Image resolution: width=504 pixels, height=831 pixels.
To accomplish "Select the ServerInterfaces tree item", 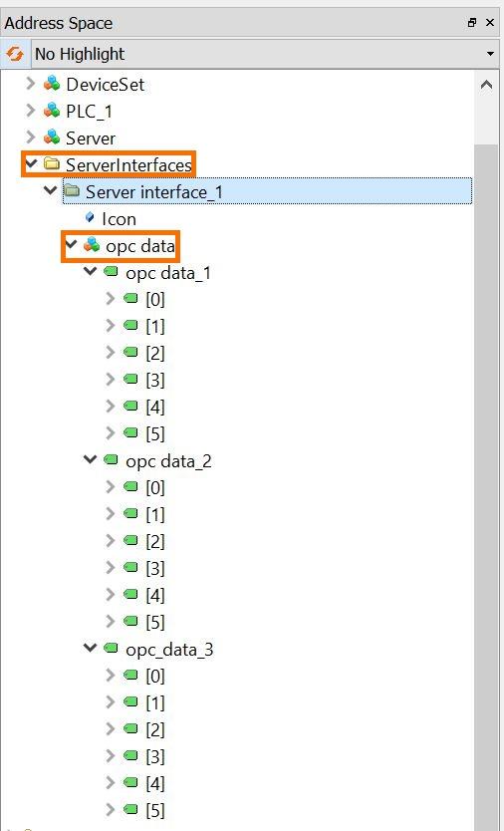I will click(128, 164).
